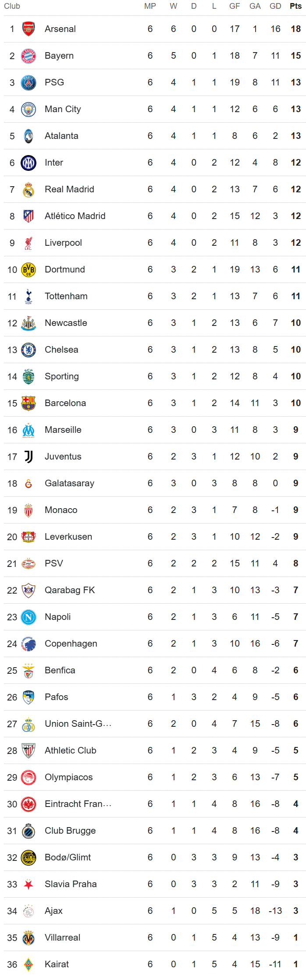The width and height of the screenshot is (306, 980).
Task: Click the Napoli crest icon
Action: [28, 617]
